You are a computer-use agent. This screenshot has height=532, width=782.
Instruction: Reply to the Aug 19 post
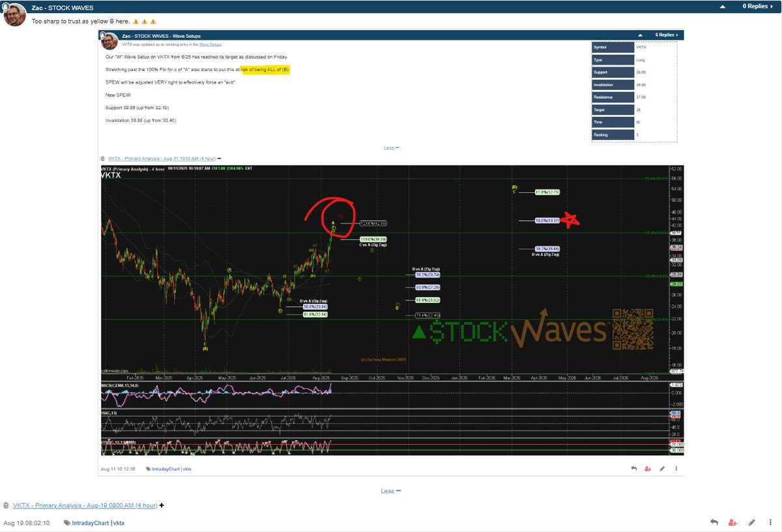coord(714,522)
